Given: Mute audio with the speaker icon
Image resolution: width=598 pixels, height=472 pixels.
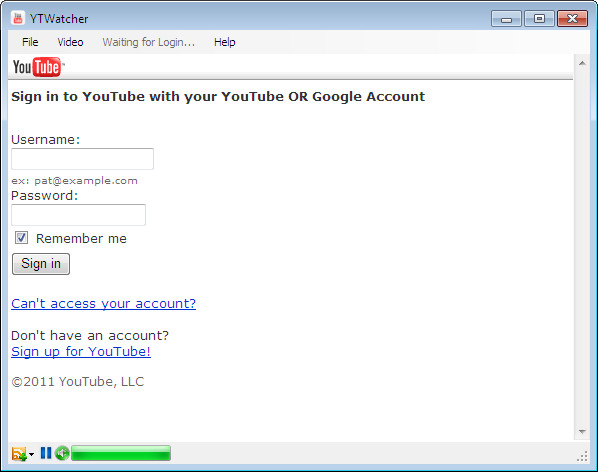Looking at the screenshot, I should click(62, 453).
